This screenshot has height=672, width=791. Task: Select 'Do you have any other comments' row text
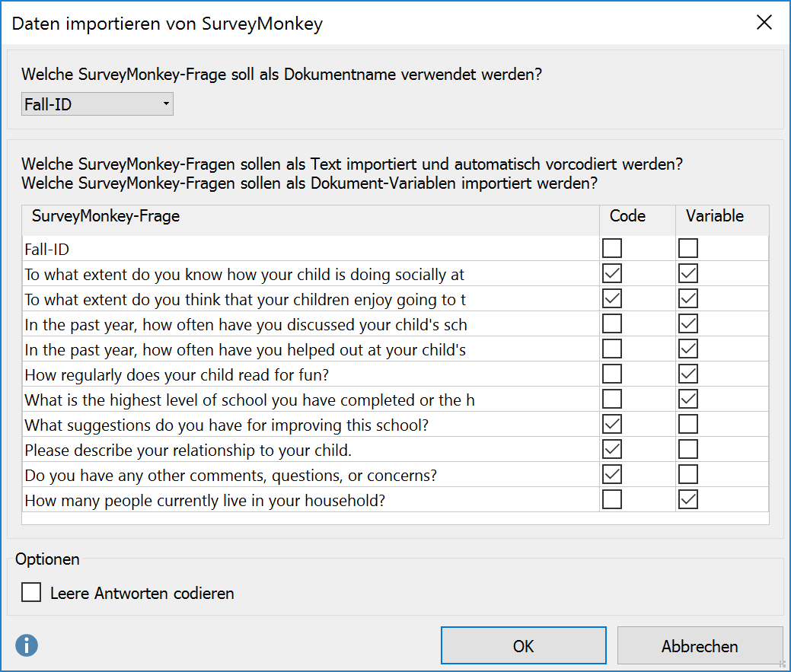pos(231,476)
